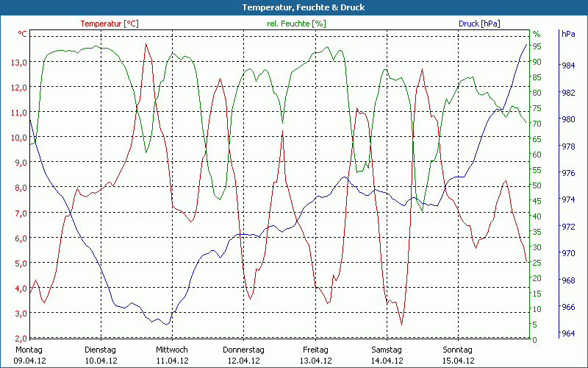588x368 pixels.
Task: Click the date 11.04.12
Action: coord(172,361)
